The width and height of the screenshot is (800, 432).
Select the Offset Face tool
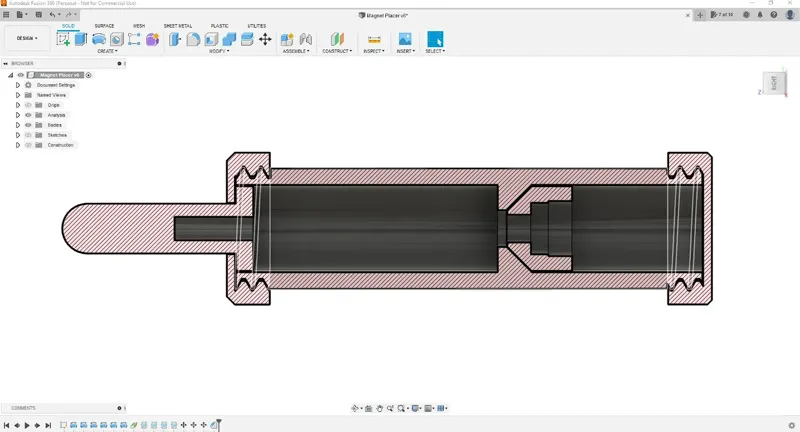point(247,39)
